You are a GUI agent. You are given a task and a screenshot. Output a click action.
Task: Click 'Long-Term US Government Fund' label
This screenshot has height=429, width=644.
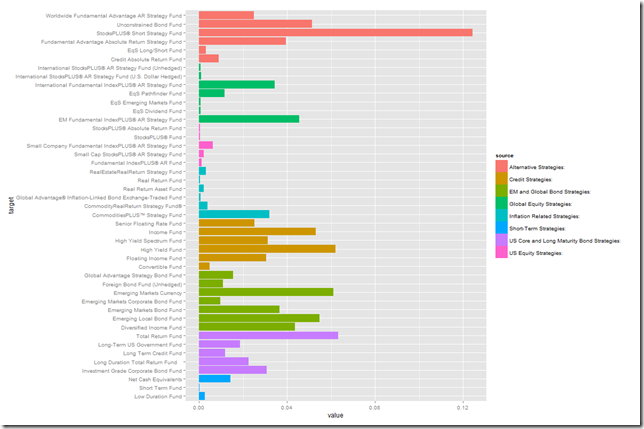140,345
